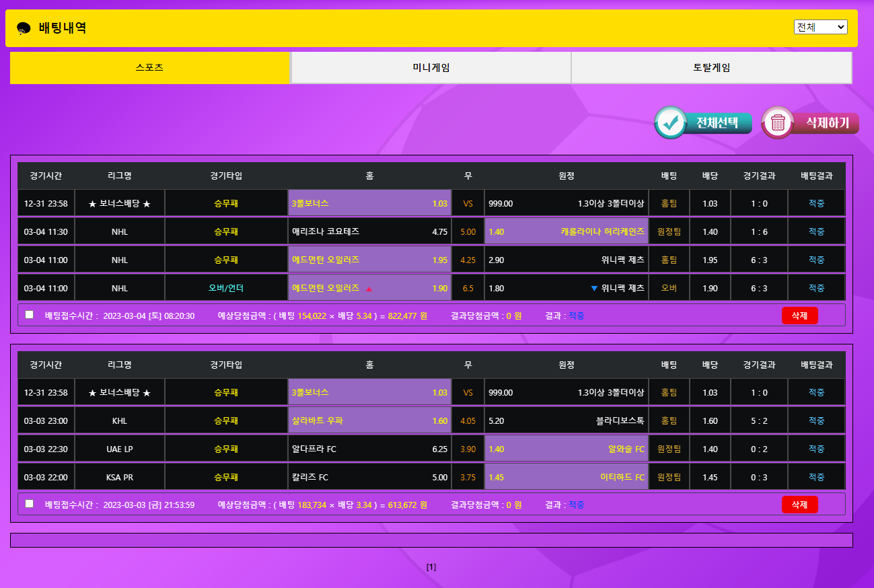Go to page [1] in pagination
This screenshot has width=874, height=588.
431,567
